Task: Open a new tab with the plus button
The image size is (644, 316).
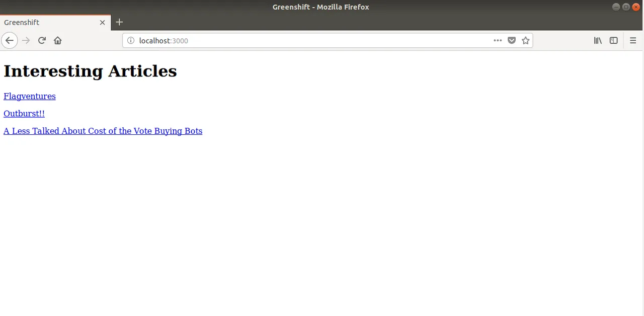Action: (119, 22)
